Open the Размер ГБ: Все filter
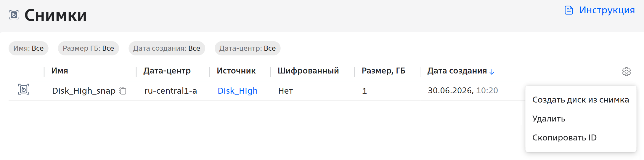644x160 pixels. click(88, 48)
